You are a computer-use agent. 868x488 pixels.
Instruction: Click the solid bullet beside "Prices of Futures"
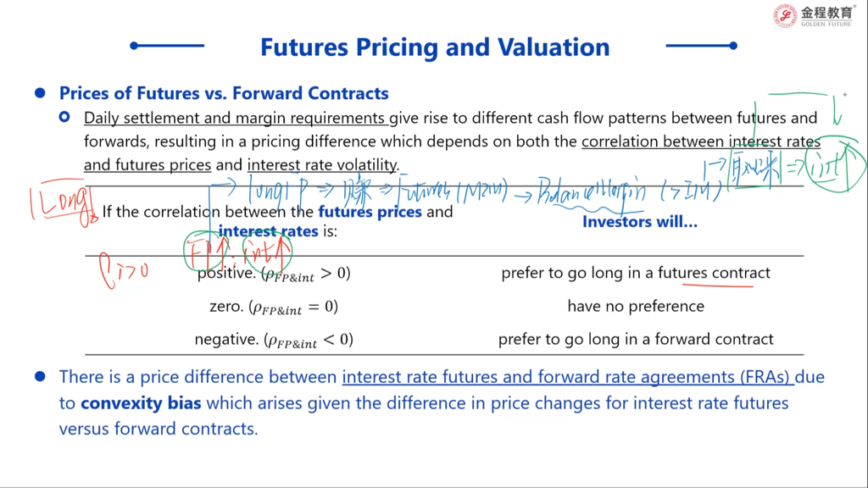click(x=39, y=93)
